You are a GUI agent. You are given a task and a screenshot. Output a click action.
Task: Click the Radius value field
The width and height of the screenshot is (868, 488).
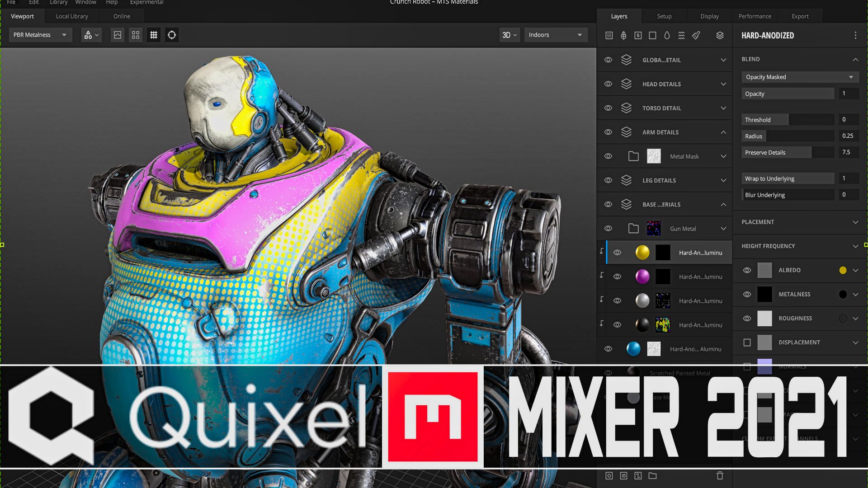click(x=848, y=136)
